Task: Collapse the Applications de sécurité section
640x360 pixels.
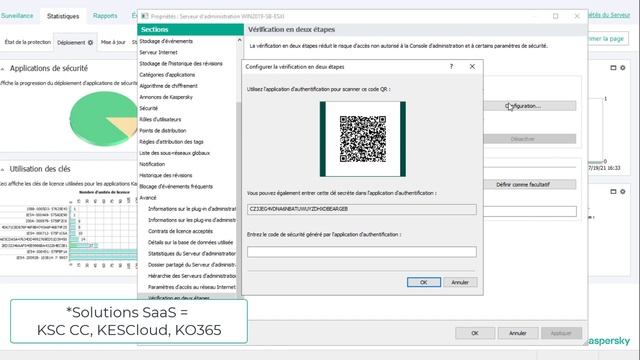Action: pyautogui.click(x=2, y=69)
